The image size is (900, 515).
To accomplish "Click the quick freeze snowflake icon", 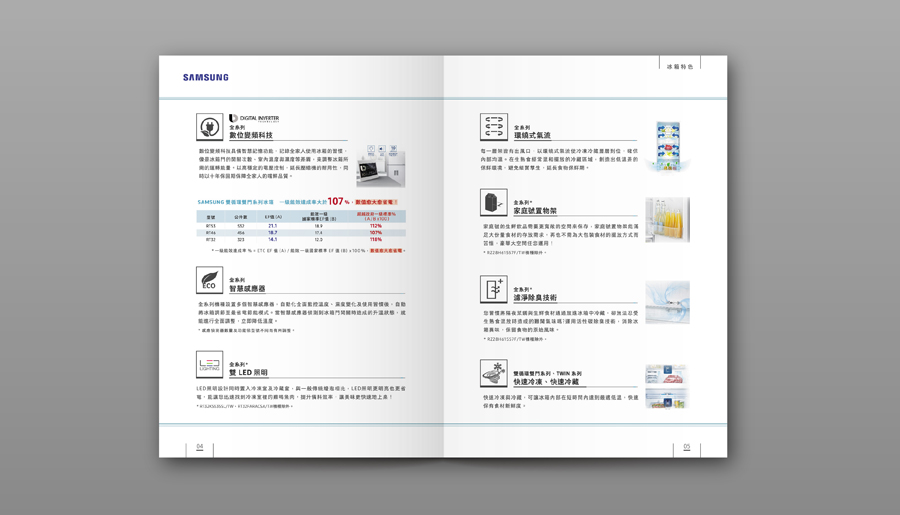I will (494, 373).
